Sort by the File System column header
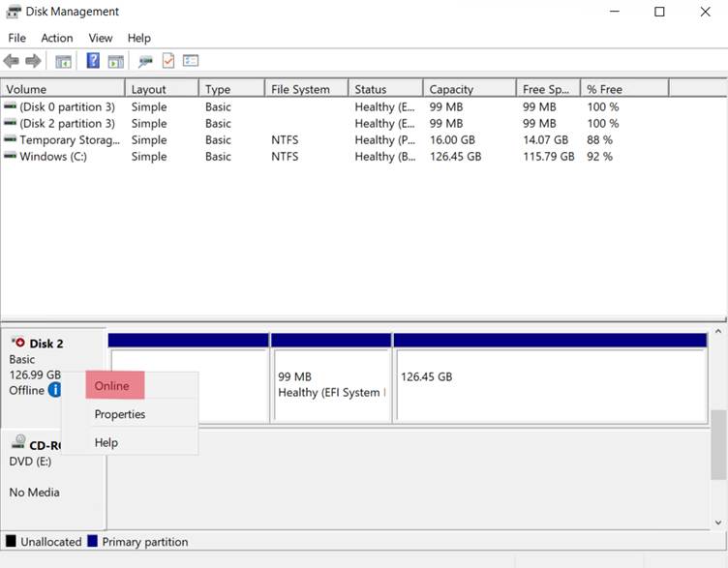The width and height of the screenshot is (728, 568). pyautogui.click(x=307, y=89)
